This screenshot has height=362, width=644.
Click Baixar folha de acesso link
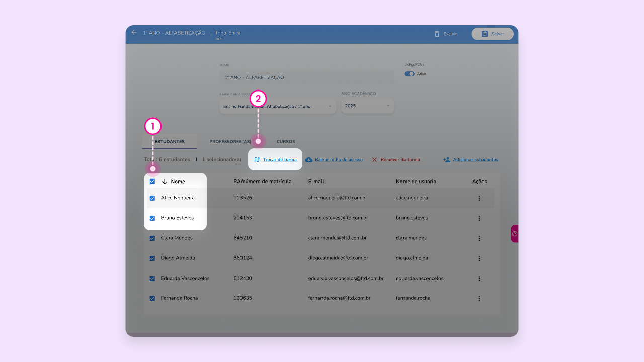tap(339, 160)
